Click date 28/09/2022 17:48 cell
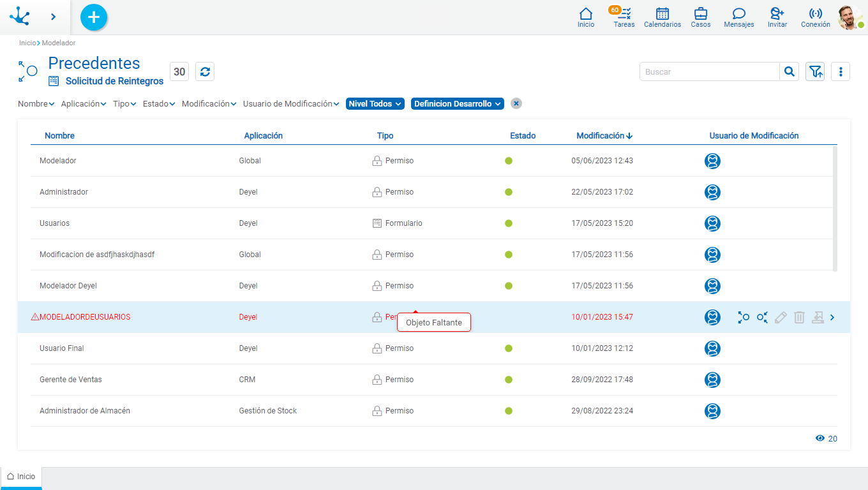 pos(602,380)
